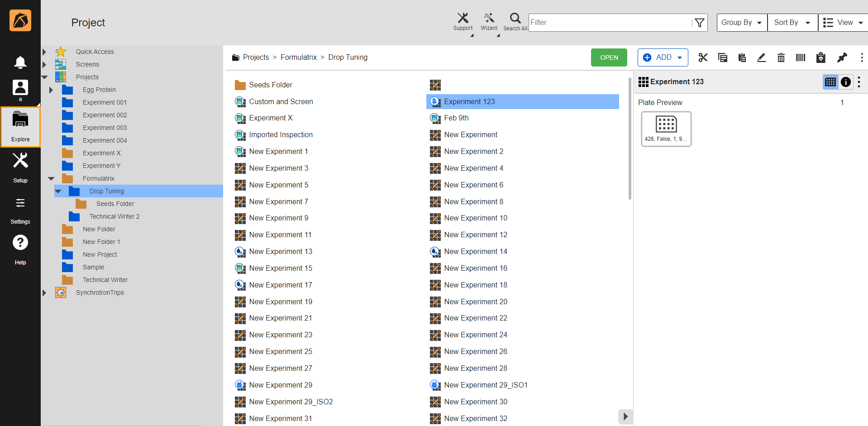
Task: Pin the item with pushpin icon
Action: [x=842, y=57]
